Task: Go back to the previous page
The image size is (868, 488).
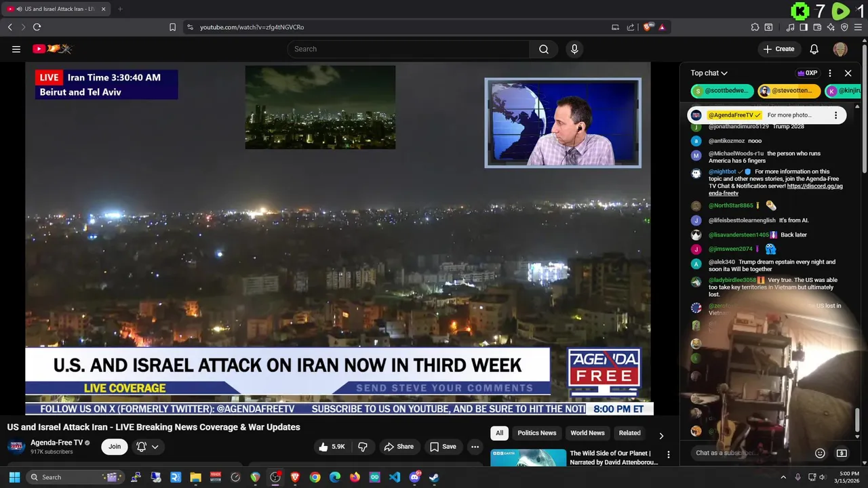Action: (x=9, y=27)
